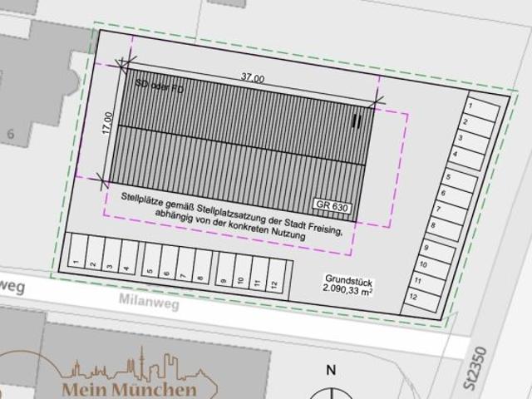Select the "St2350" road label

point(475,367)
